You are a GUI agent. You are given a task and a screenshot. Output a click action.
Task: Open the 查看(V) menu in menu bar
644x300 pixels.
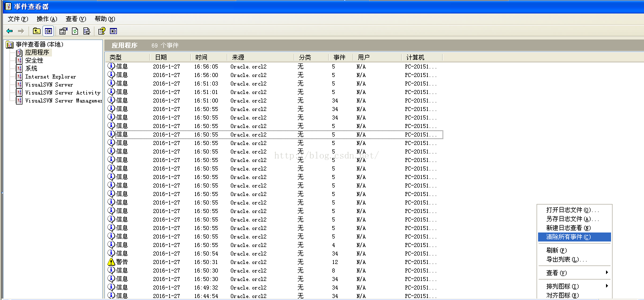pyautogui.click(x=76, y=19)
